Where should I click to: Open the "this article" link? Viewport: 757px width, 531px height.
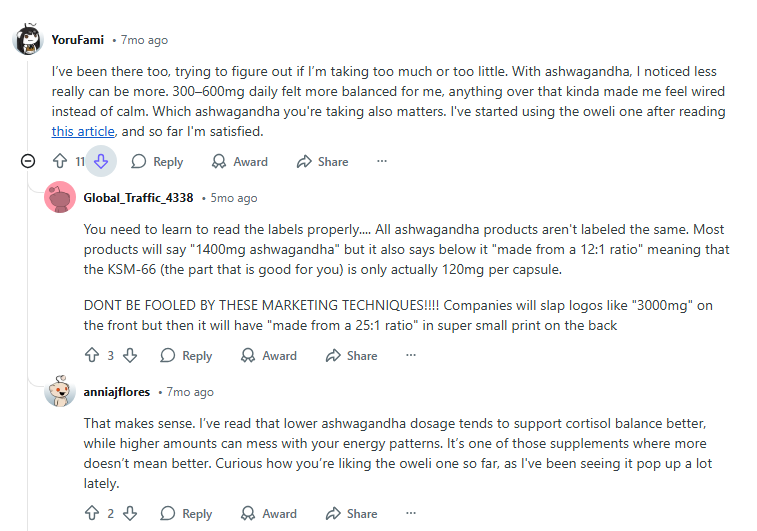click(x=84, y=131)
